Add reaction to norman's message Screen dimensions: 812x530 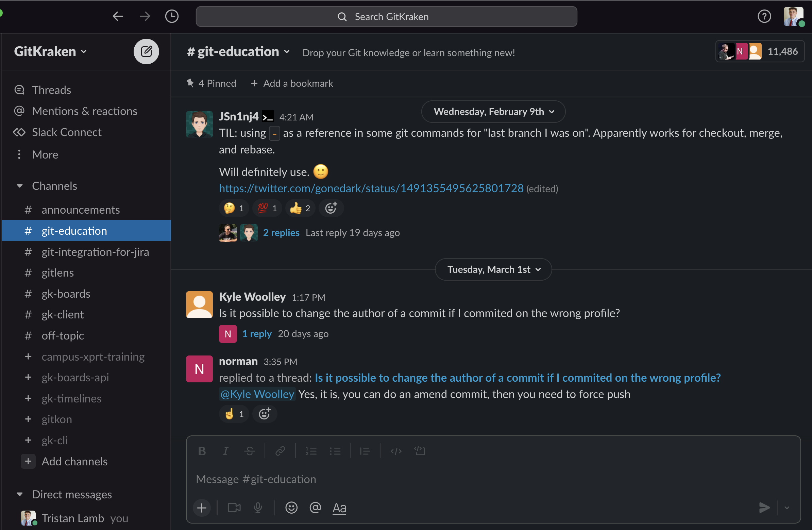265,414
